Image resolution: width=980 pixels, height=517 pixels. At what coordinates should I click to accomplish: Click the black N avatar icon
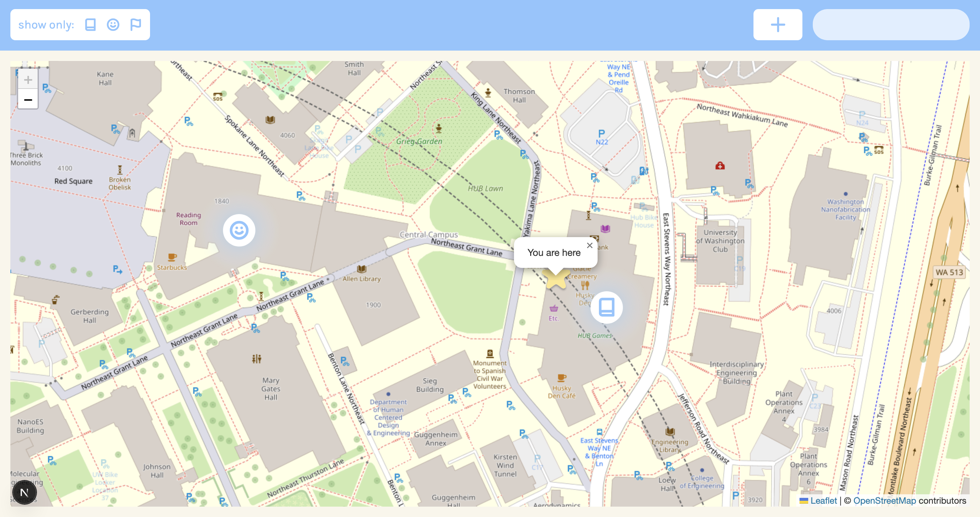tap(24, 492)
